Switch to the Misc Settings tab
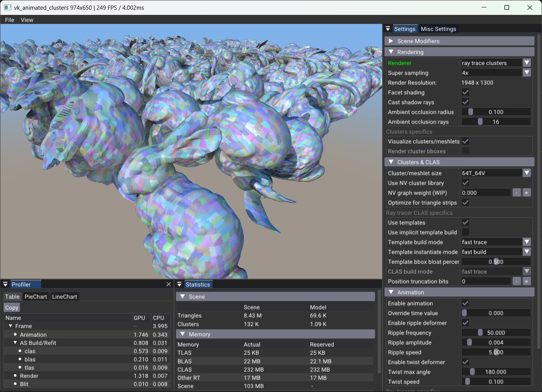 coord(438,29)
